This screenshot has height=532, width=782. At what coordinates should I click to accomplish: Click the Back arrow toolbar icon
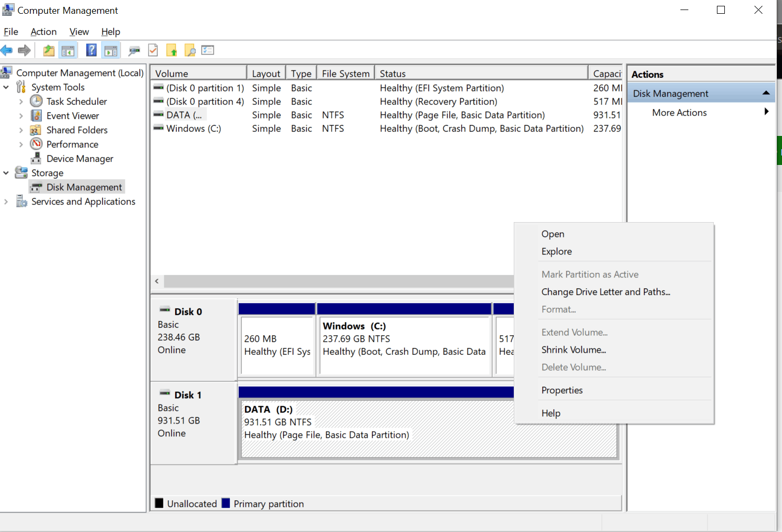[7, 51]
